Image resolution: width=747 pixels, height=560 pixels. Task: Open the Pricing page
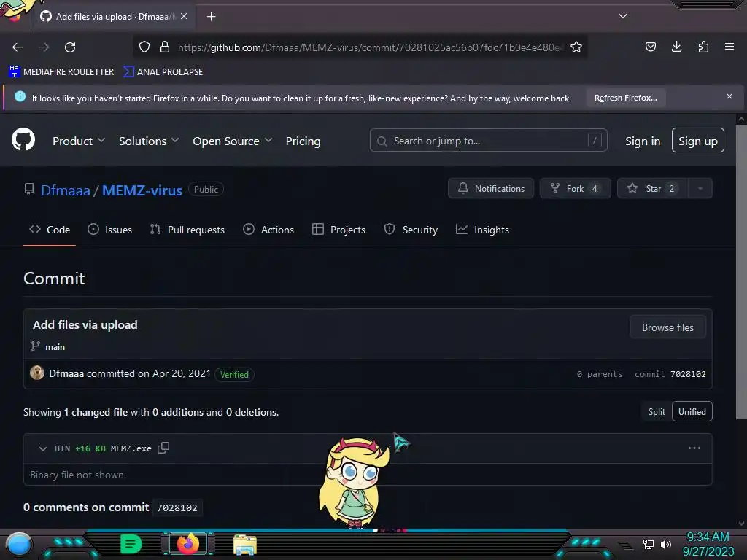click(303, 141)
